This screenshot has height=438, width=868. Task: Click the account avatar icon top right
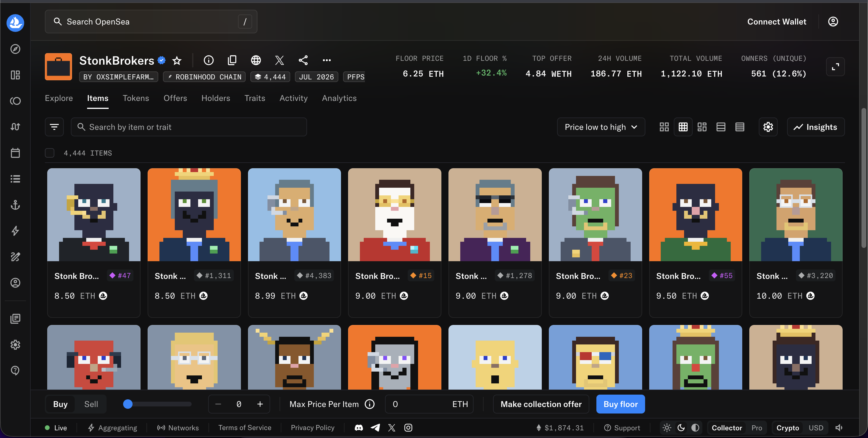click(x=833, y=22)
